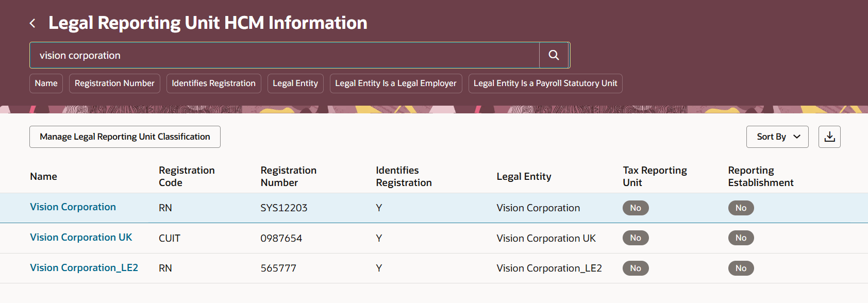The width and height of the screenshot is (868, 303).
Task: Toggle Legal Entity Is a Legal Employer chip
Action: click(x=395, y=83)
